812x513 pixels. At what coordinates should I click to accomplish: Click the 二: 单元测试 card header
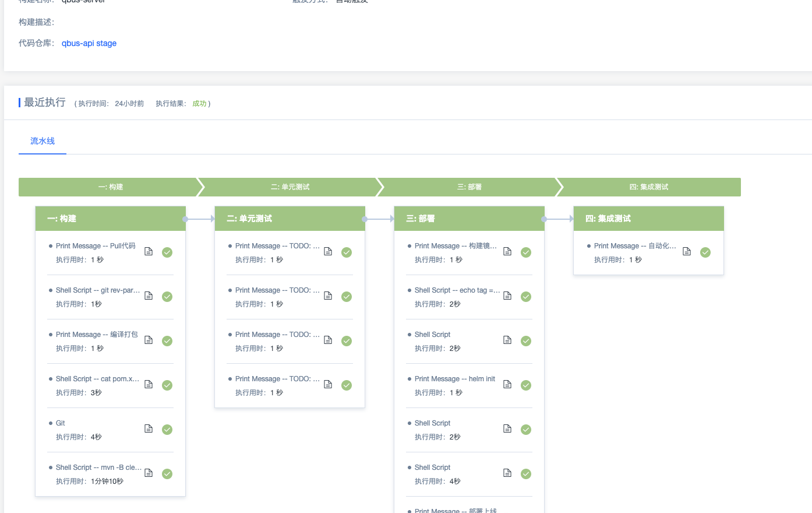290,219
